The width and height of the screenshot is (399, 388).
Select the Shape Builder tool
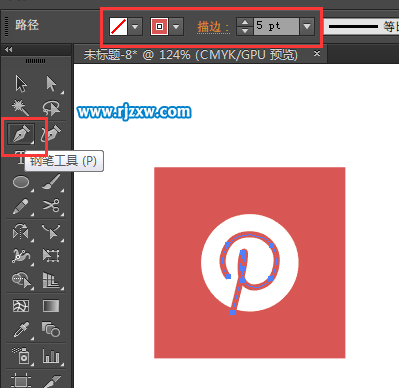point(21,280)
